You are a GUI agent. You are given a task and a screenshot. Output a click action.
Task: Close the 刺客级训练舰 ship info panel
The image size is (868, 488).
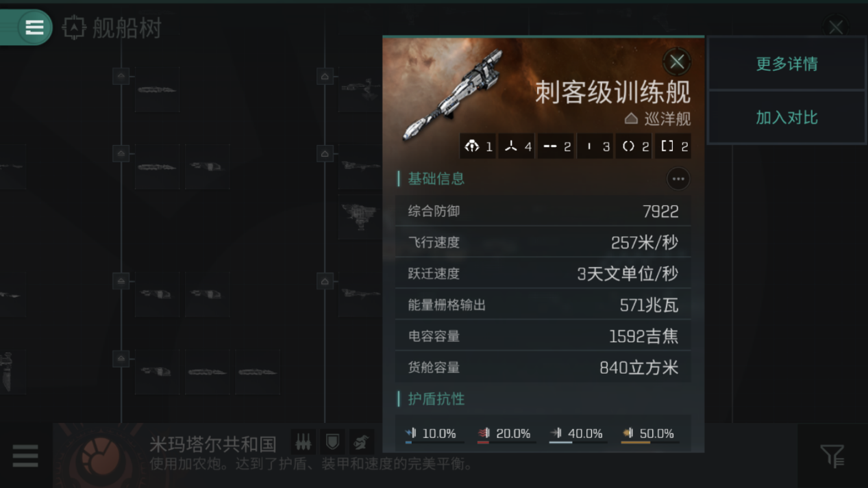click(x=677, y=62)
